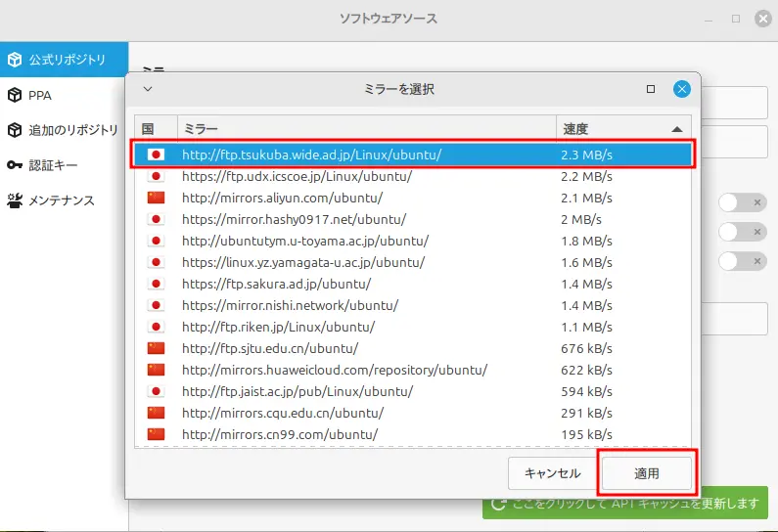Click the 公式リポジトリ box icon
Image resolution: width=778 pixels, height=532 pixels.
click(15, 60)
